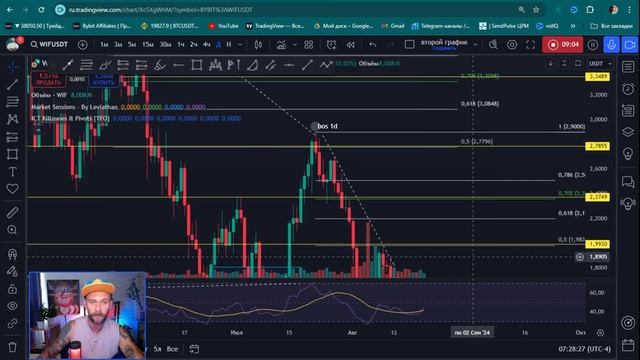The height and width of the screenshot is (360, 640).
Task: Open Fibonacci tools in left sidebar
Action: coord(12,102)
